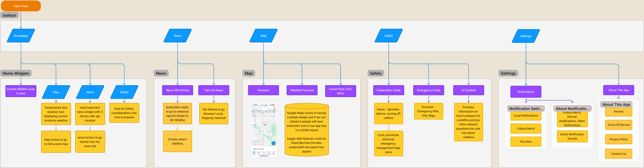The height and width of the screenshot is (168, 644).
Task: Click the Tab Live News box
Action: (214, 90)
